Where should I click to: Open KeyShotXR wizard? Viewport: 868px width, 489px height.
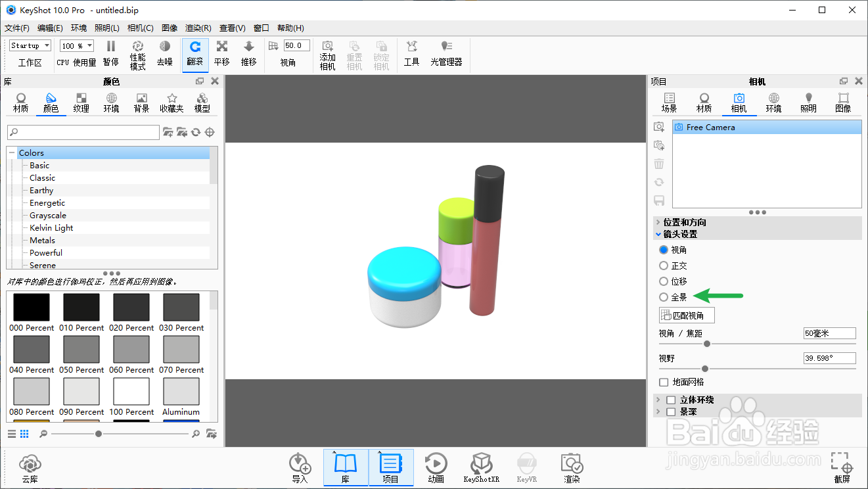coord(481,468)
